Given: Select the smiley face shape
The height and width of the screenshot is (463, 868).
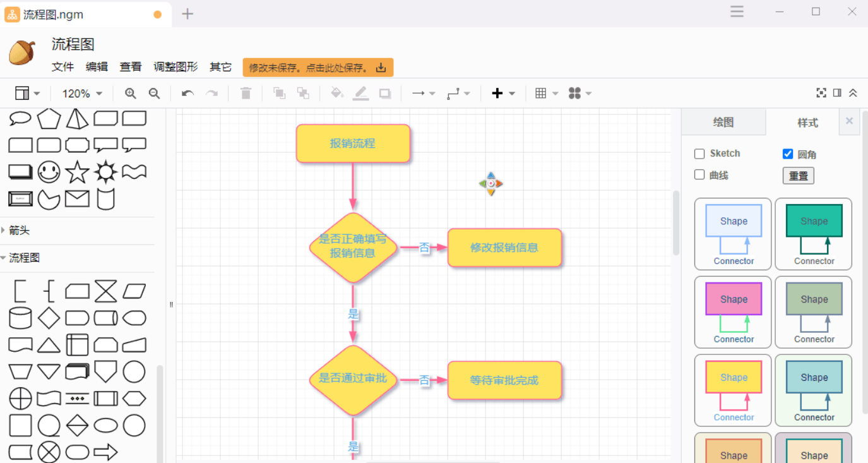Looking at the screenshot, I should [49, 172].
